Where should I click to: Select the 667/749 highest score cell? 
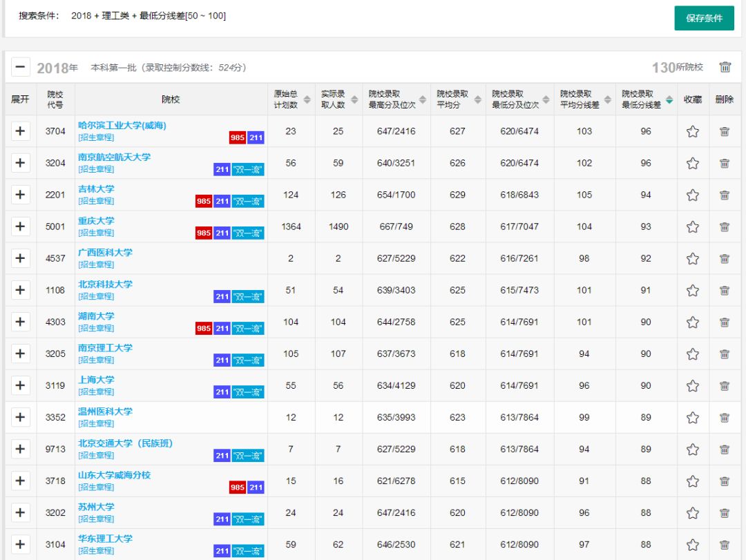click(396, 227)
